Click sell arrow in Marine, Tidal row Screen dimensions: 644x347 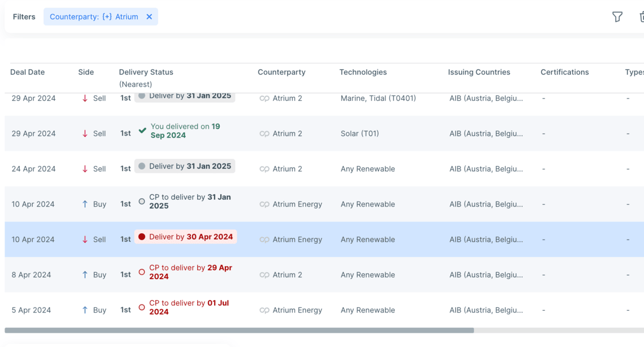click(x=84, y=98)
